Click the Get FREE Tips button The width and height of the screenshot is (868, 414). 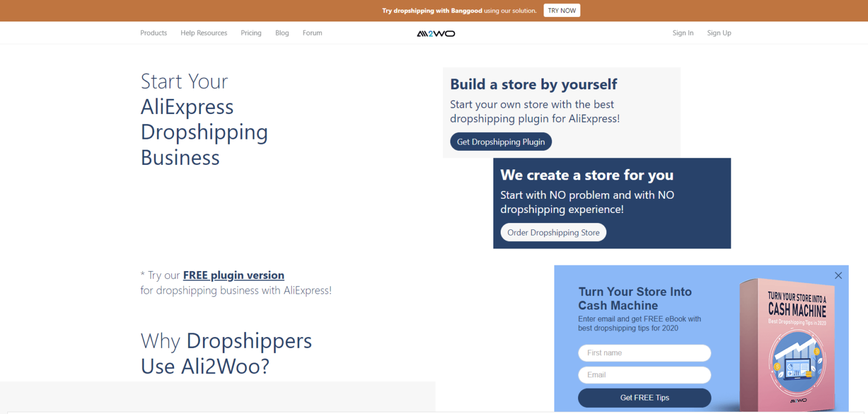click(644, 398)
